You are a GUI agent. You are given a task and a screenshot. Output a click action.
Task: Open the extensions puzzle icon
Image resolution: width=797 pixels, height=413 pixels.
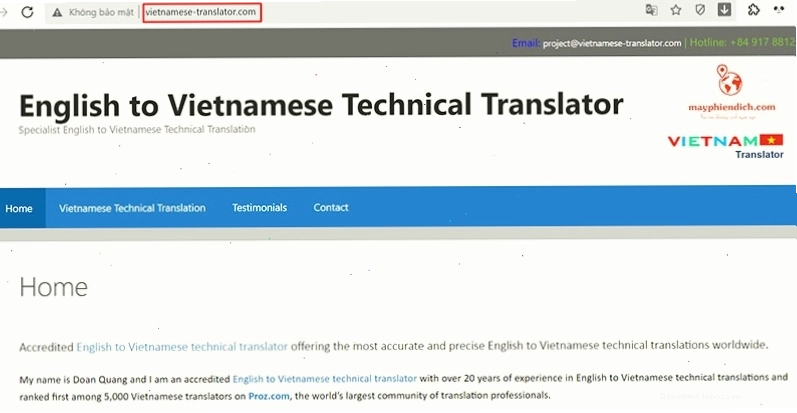click(753, 10)
